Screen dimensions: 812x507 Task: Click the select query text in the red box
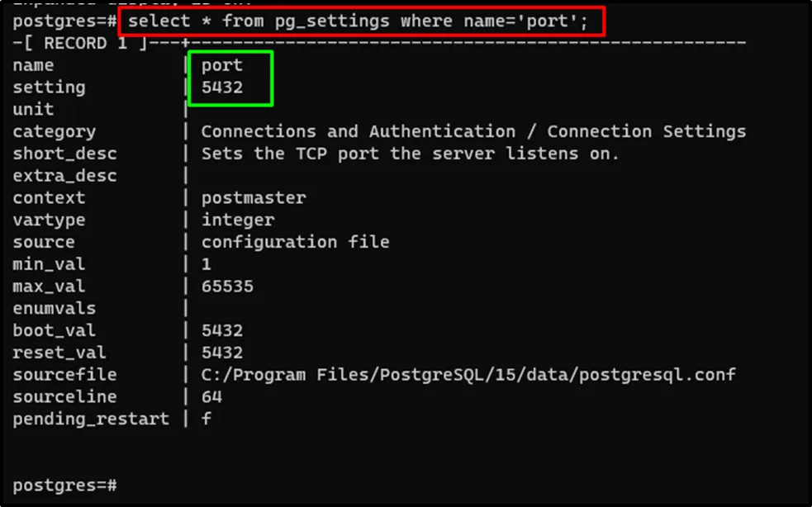tap(358, 21)
